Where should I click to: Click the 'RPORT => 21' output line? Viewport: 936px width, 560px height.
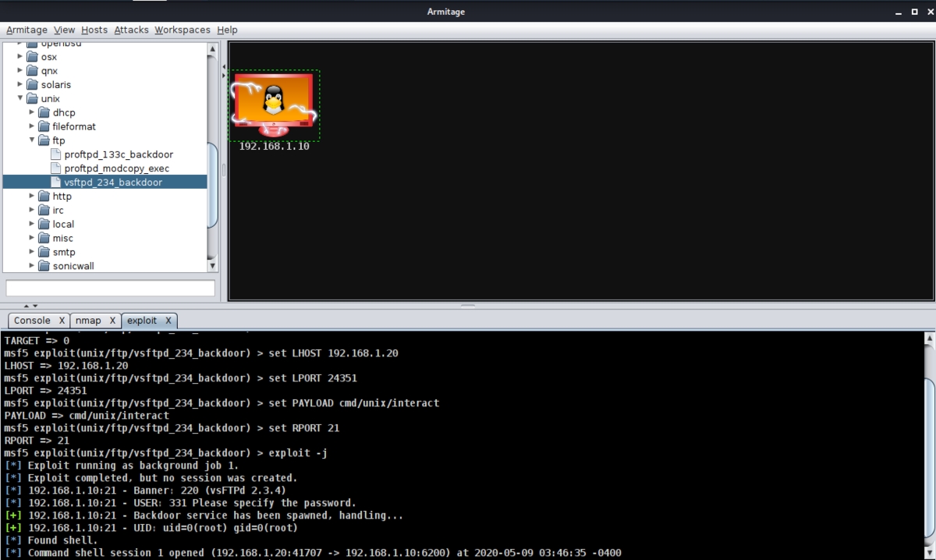point(37,441)
